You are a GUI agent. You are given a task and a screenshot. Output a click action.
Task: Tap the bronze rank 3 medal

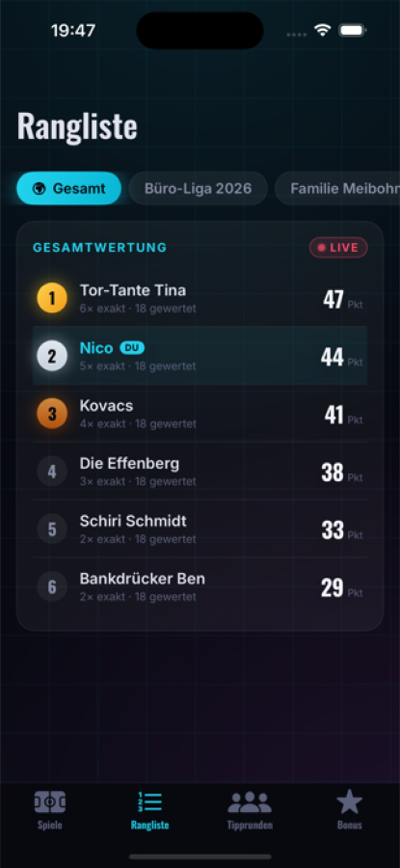click(x=52, y=413)
